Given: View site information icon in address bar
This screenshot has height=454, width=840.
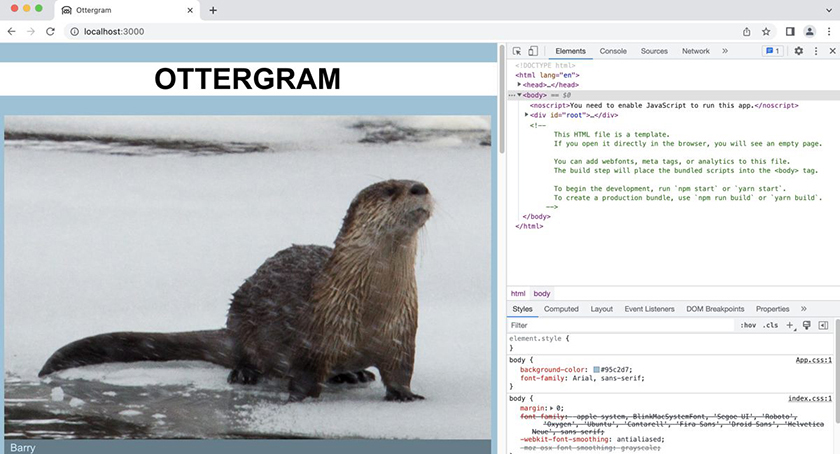Looking at the screenshot, I should pos(74,32).
